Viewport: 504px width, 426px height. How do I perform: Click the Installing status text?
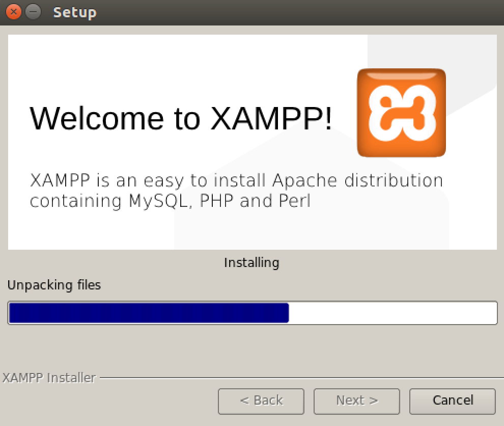click(x=251, y=262)
